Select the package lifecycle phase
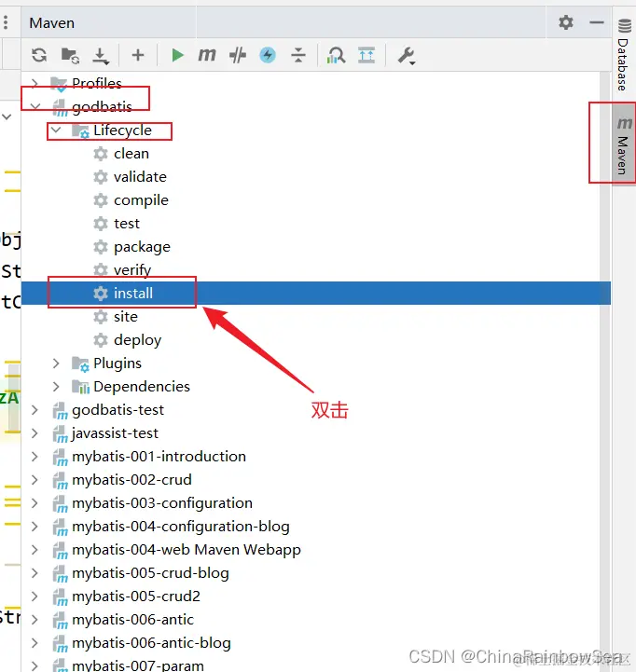 [142, 247]
